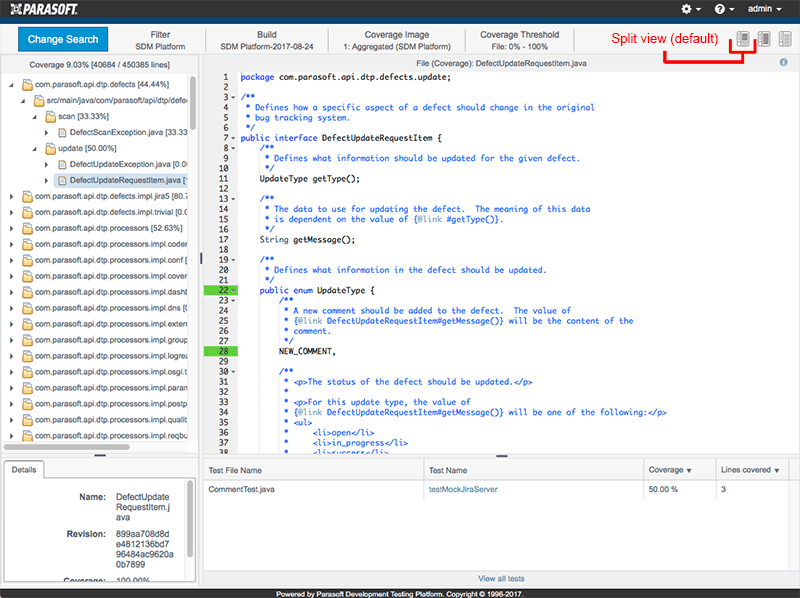Click the folder icon for processors.impl.dns
This screenshot has height=598, width=800.
(27, 308)
